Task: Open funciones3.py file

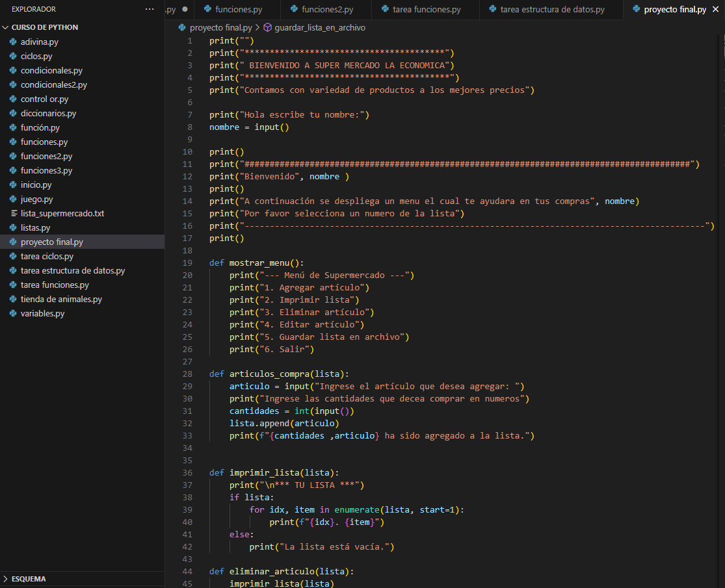Action: coord(83,170)
